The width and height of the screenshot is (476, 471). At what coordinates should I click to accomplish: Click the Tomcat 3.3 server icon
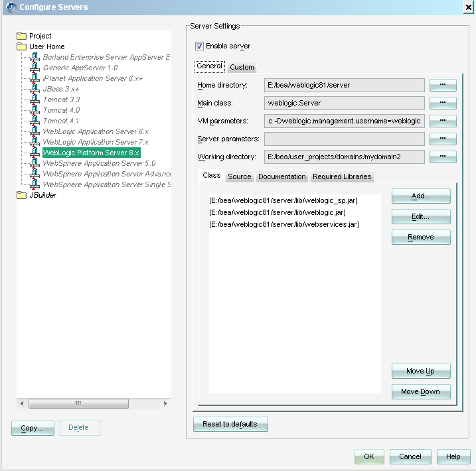[x=35, y=100]
